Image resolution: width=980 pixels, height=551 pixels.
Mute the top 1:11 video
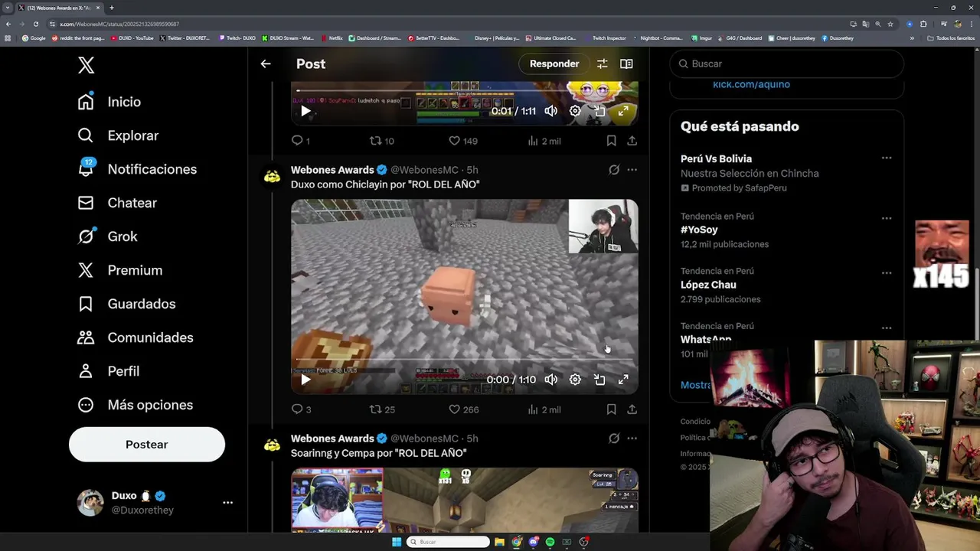click(x=551, y=111)
